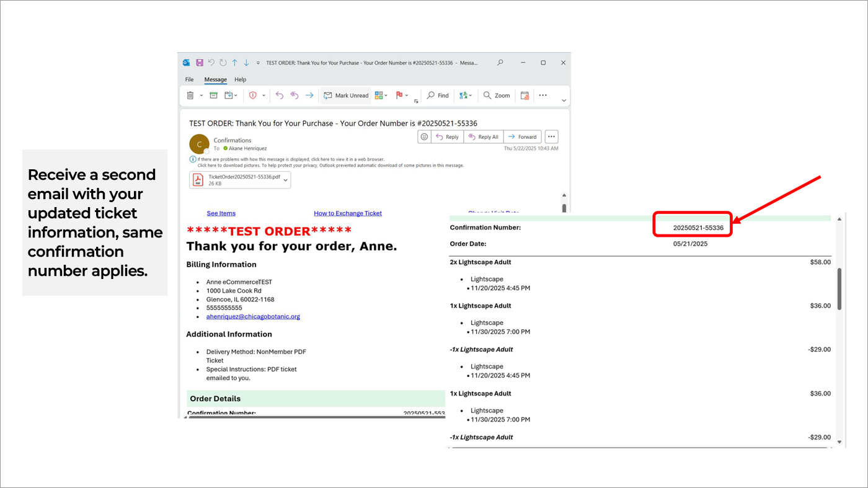
Task: Click the red Report shield icon
Action: [x=252, y=95]
